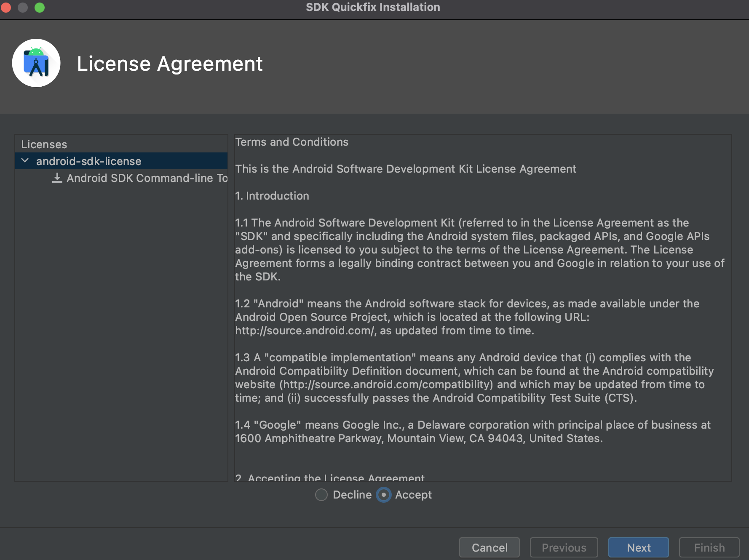Click the http://source.android.com/ URL text
This screenshot has width=749, height=560.
pyautogui.click(x=305, y=331)
